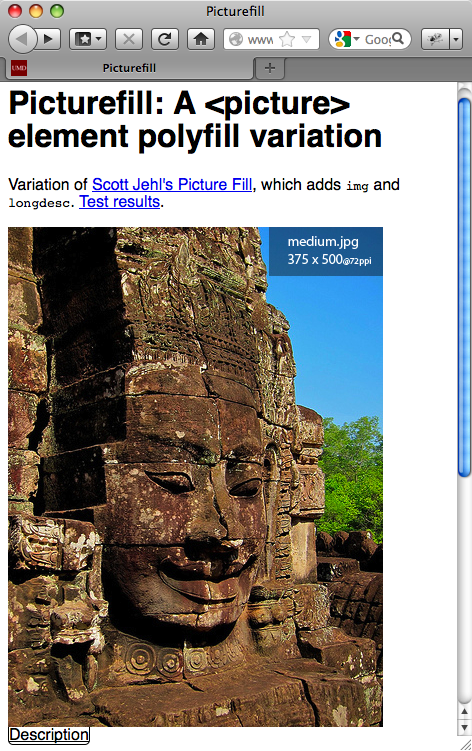Expand the arrow beside the bug toolbar button

point(456,39)
